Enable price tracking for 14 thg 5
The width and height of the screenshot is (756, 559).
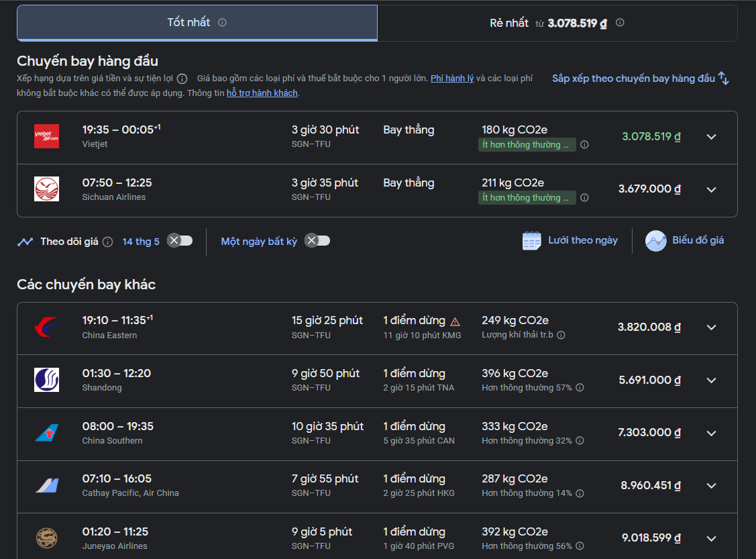[x=180, y=240]
